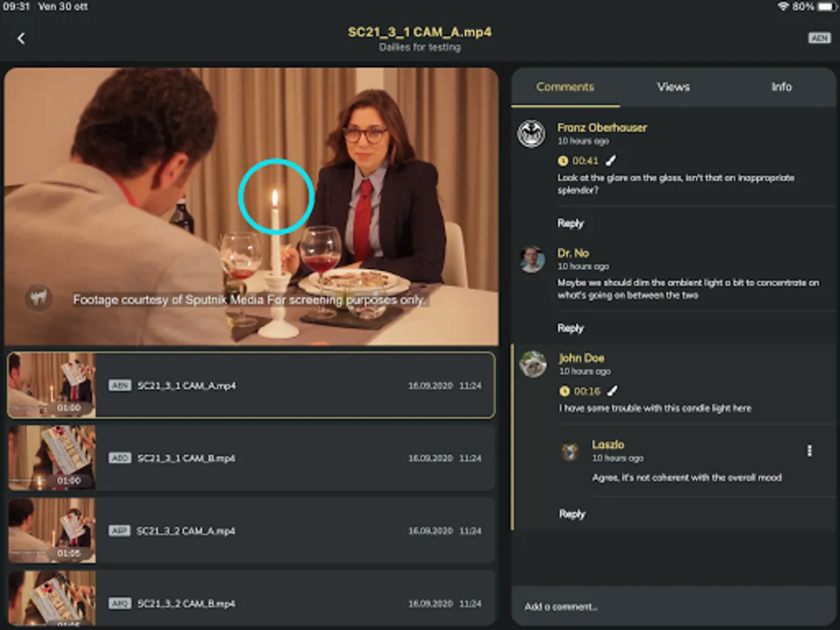
Task: Switch to the Views tab
Action: 673,87
